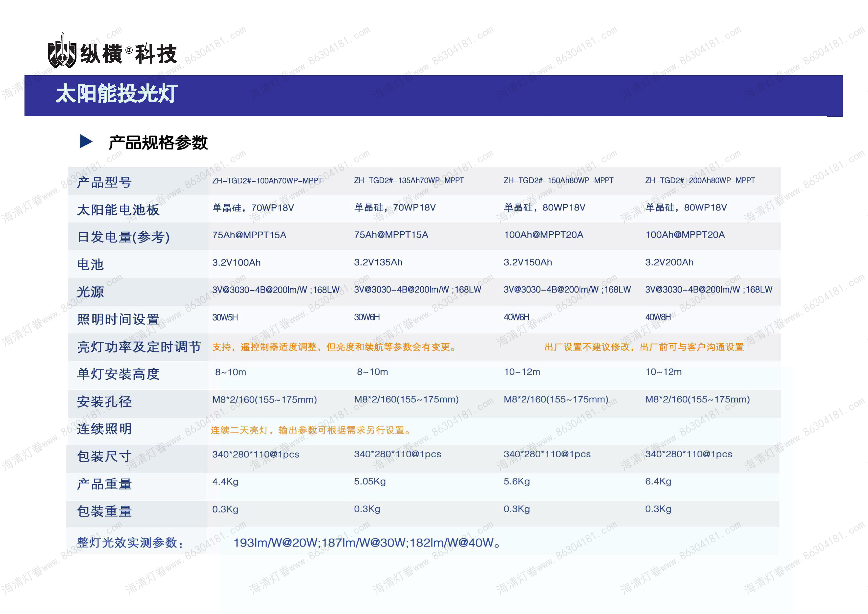Click the 日发电量(参考) row label

123,237
